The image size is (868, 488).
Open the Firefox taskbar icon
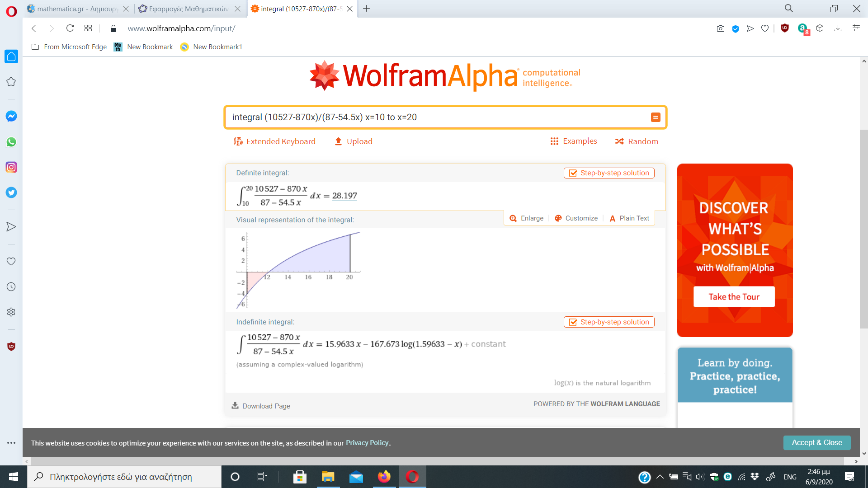click(384, 477)
